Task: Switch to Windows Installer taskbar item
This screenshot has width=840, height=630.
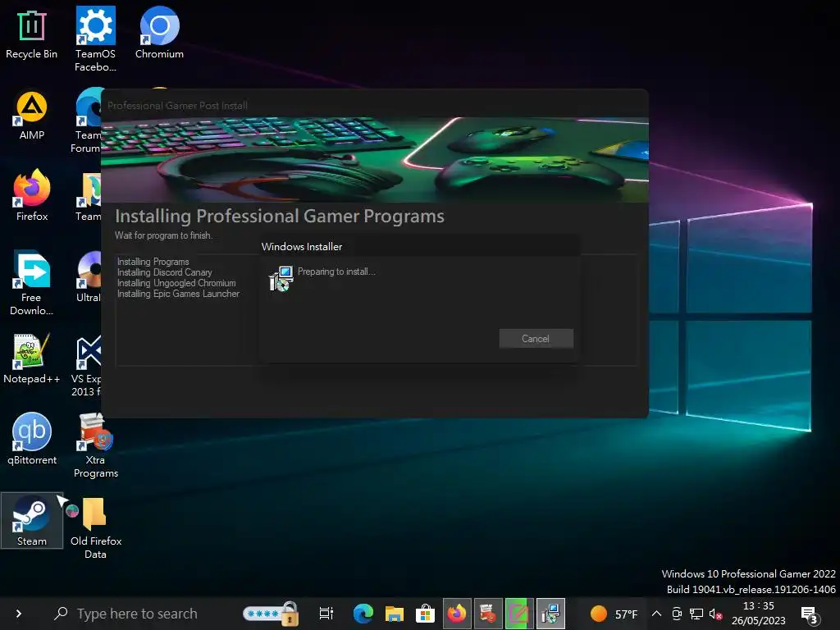Action: click(x=550, y=614)
